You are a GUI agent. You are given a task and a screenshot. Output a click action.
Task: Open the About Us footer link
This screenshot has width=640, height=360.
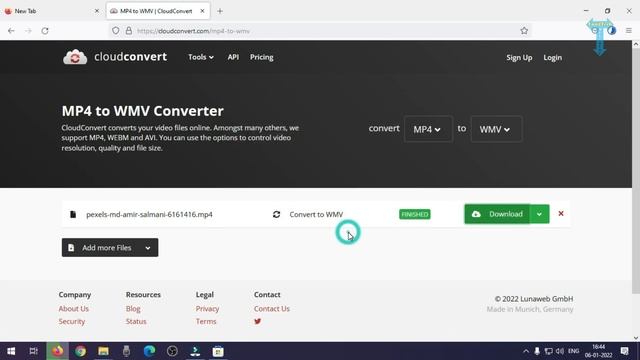tap(73, 309)
